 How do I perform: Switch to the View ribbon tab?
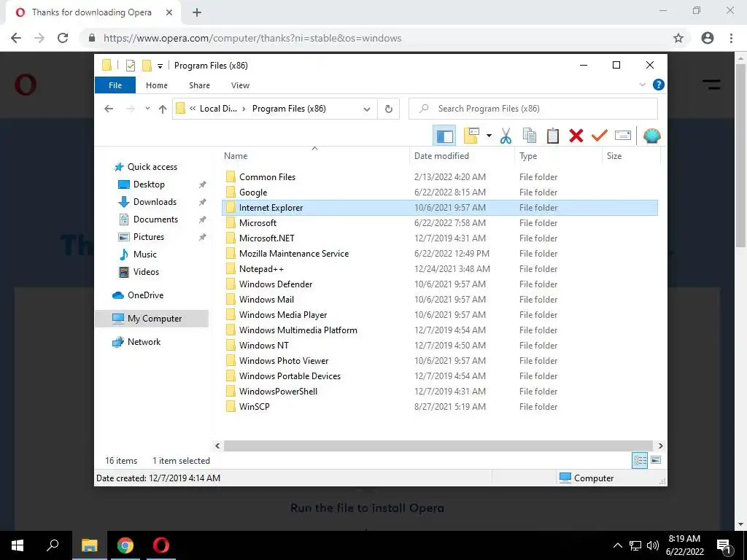click(x=240, y=85)
